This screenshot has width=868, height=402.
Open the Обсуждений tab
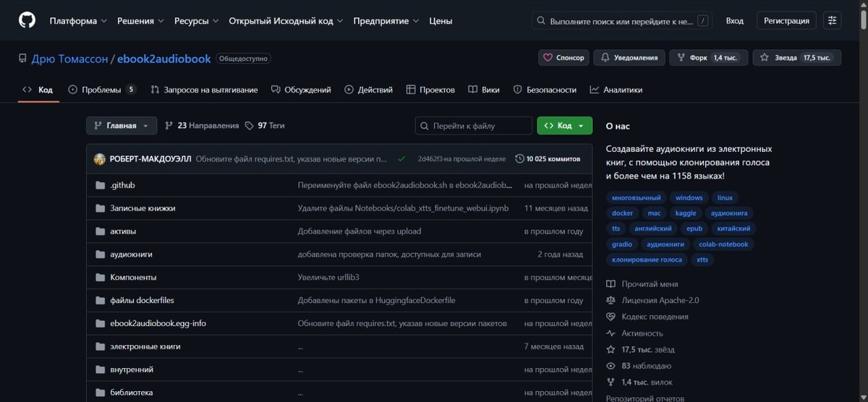coord(301,90)
